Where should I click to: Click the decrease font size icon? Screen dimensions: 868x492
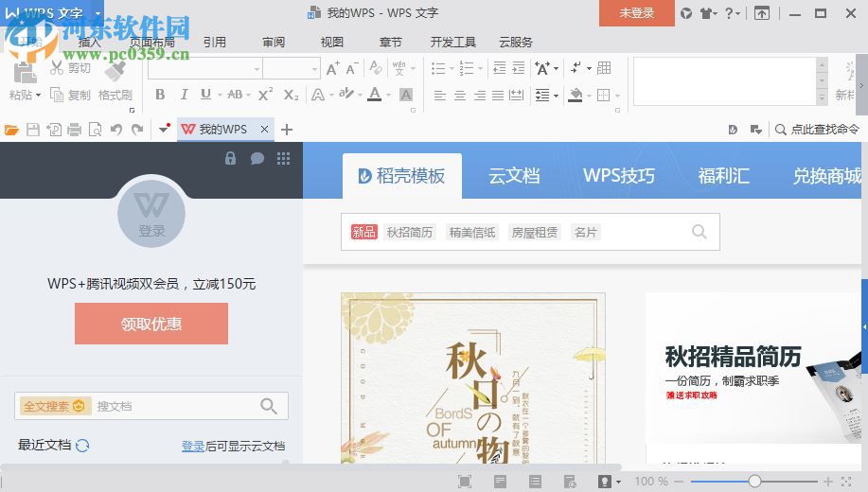[352, 69]
